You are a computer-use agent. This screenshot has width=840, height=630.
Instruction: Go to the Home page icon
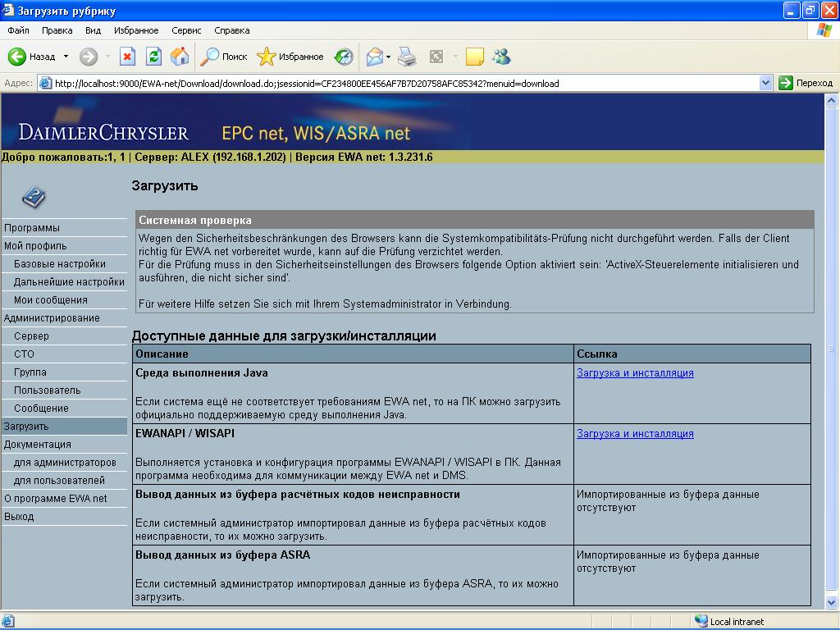[180, 57]
